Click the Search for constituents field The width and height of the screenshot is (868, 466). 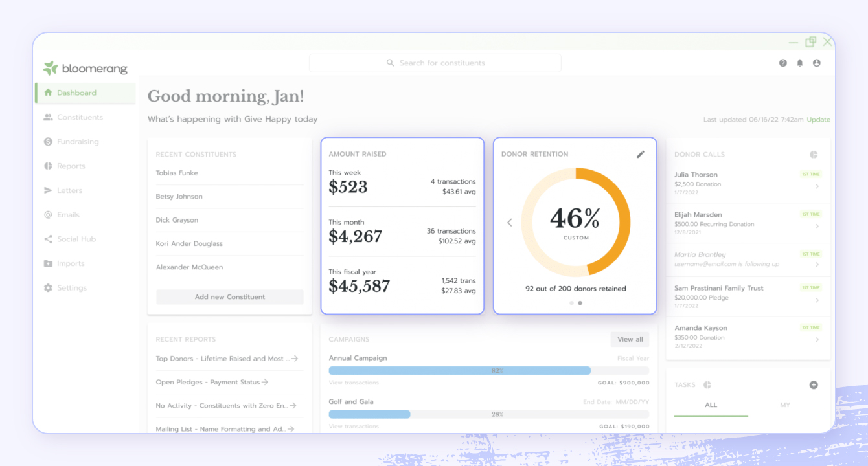point(435,63)
